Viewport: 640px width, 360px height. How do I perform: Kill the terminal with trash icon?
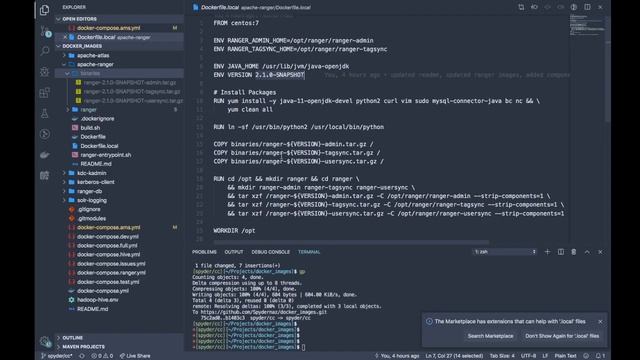coord(573,252)
